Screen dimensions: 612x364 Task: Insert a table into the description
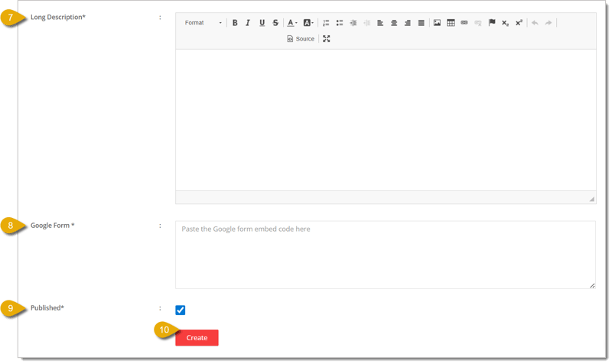pyautogui.click(x=451, y=23)
